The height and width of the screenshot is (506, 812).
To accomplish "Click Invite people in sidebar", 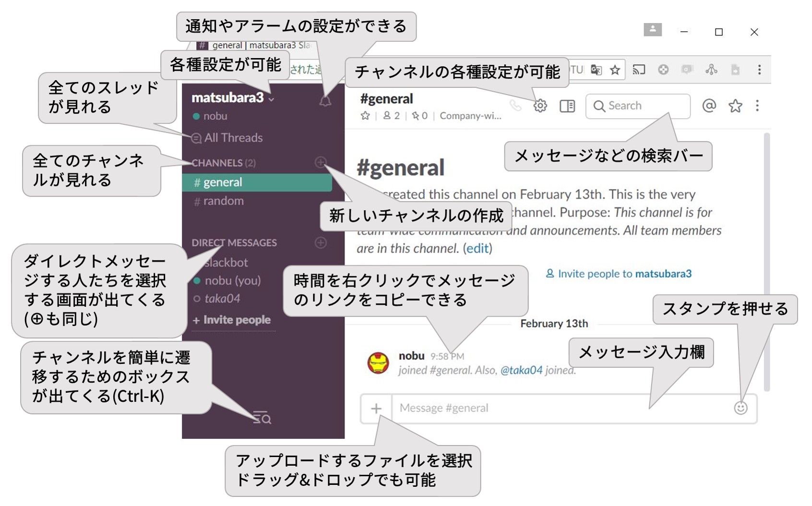I will pyautogui.click(x=232, y=320).
